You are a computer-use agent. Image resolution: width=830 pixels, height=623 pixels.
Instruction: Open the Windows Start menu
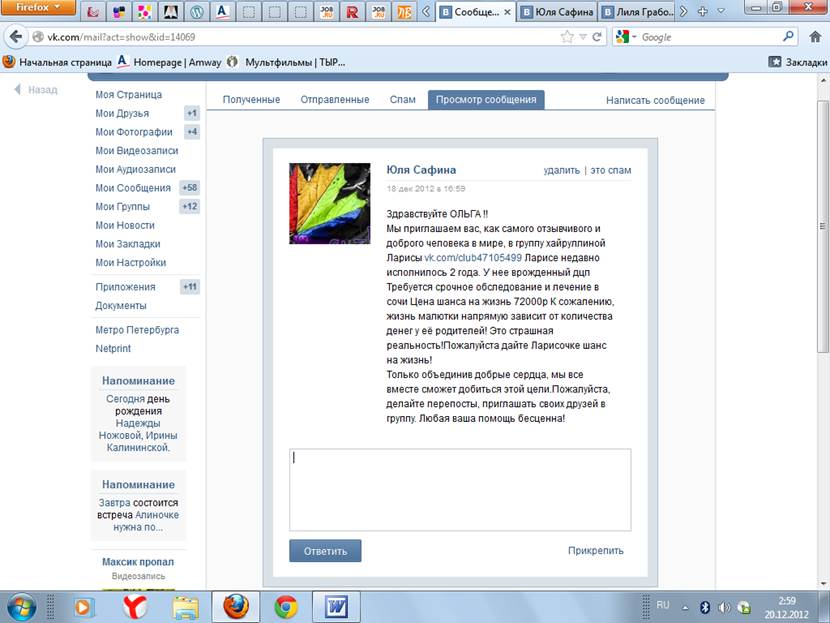22,607
